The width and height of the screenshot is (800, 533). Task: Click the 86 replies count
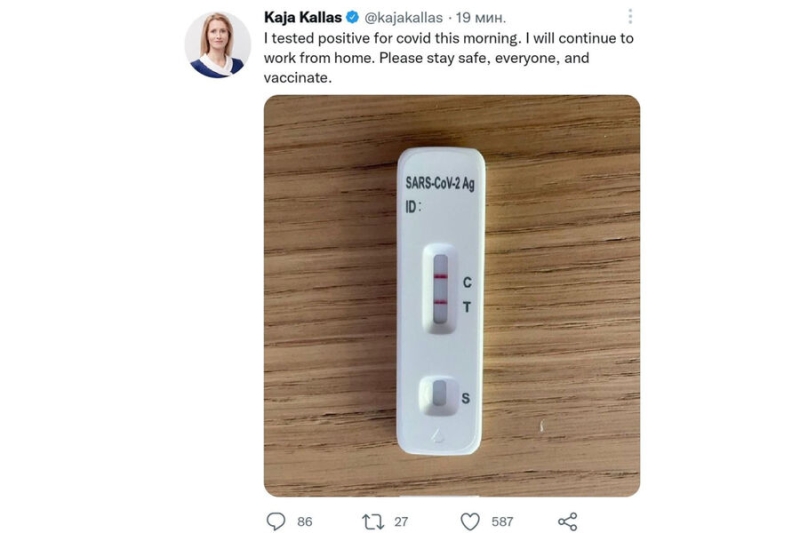tap(304, 521)
